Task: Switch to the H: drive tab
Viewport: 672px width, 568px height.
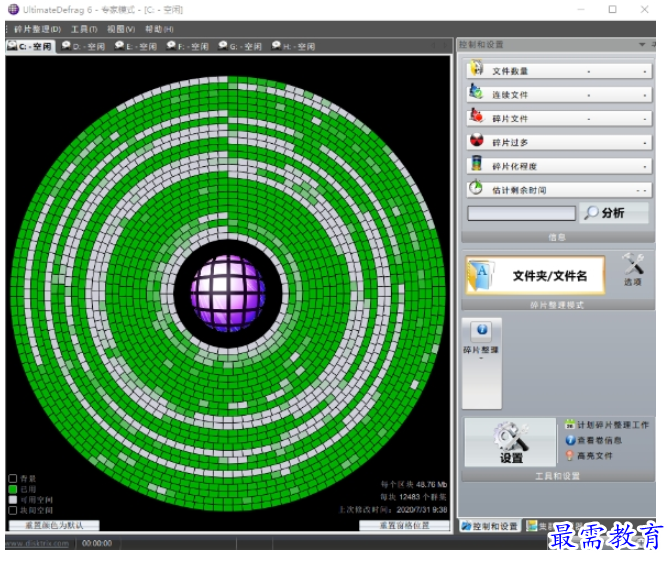Action: [x=294, y=46]
